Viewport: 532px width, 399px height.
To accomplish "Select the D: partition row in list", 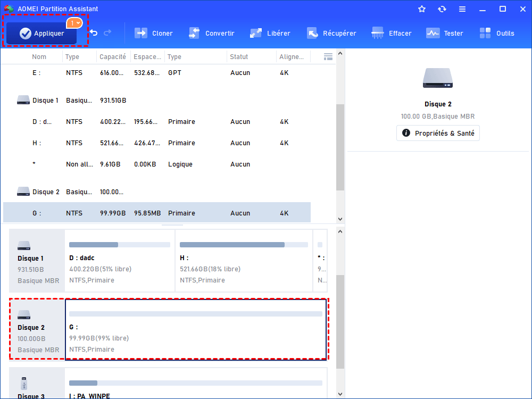I will coord(157,121).
